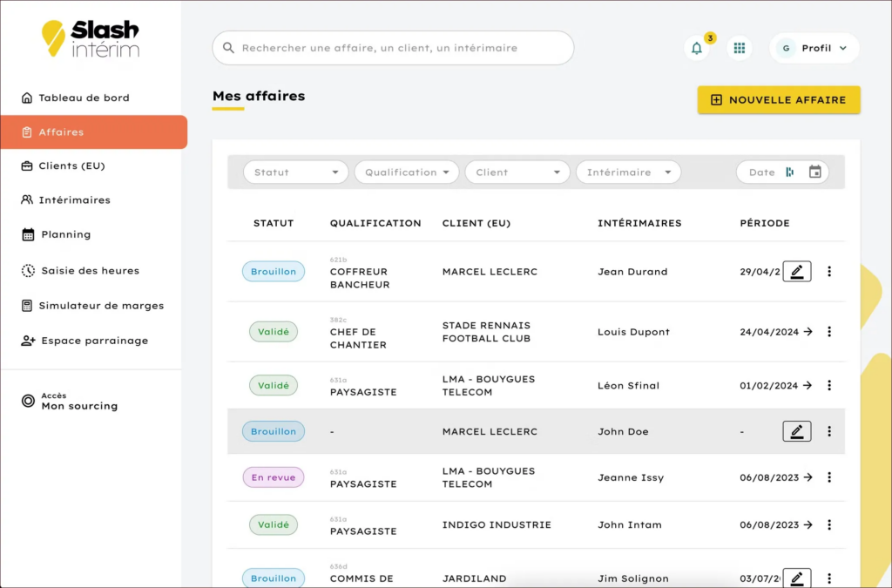This screenshot has height=588, width=892.
Task: Click the STATUT column header
Action: 274,223
